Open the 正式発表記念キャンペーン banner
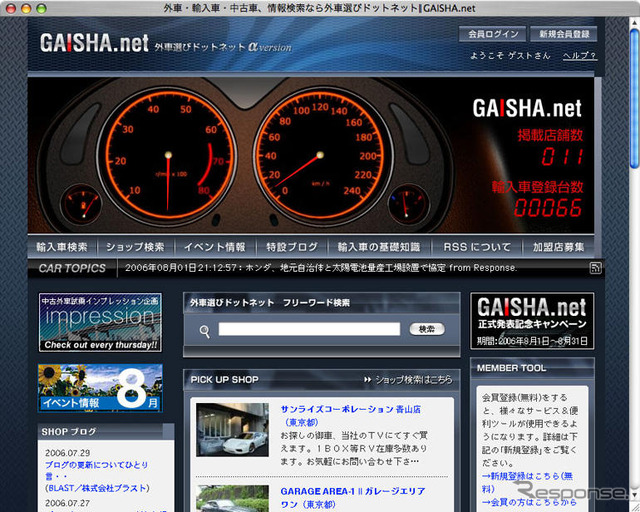The image size is (640, 512). tap(532, 321)
